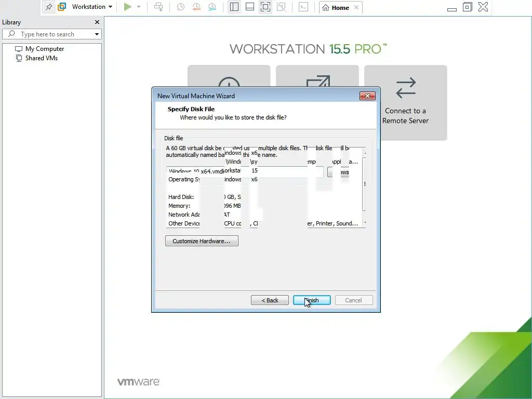Screen dimensions: 532x399
Task: Click the Customize Hardware button
Action: pos(202,241)
